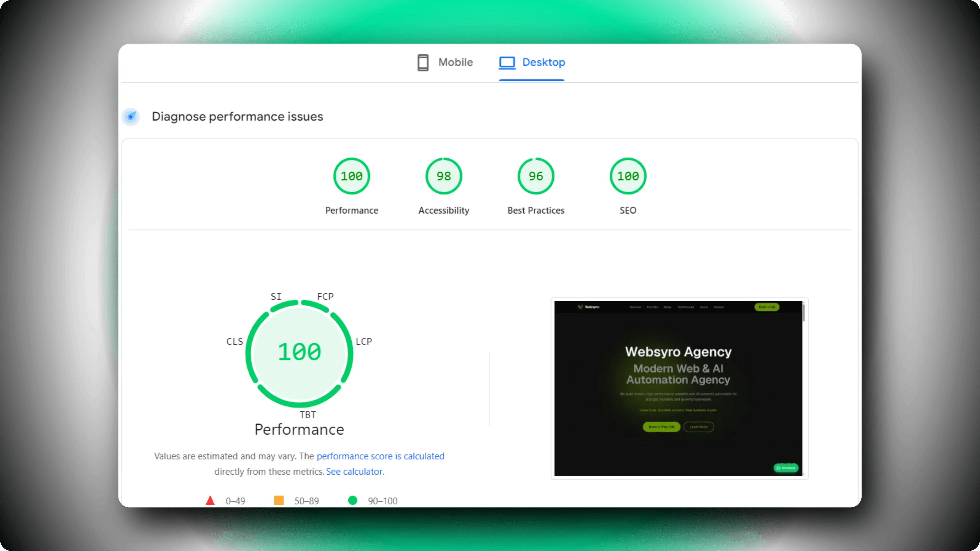
Task: Click the green circle 90–100 legend icon
Action: (x=353, y=500)
